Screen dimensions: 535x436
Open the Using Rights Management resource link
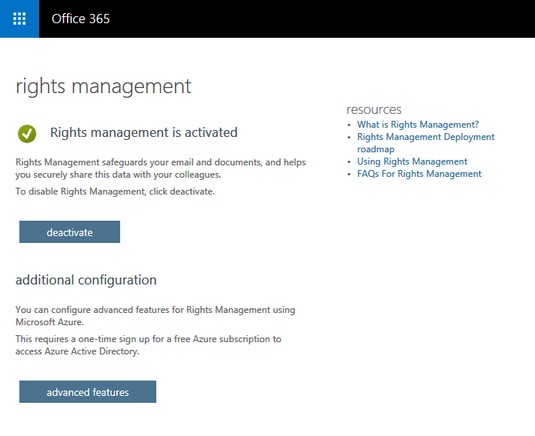412,161
